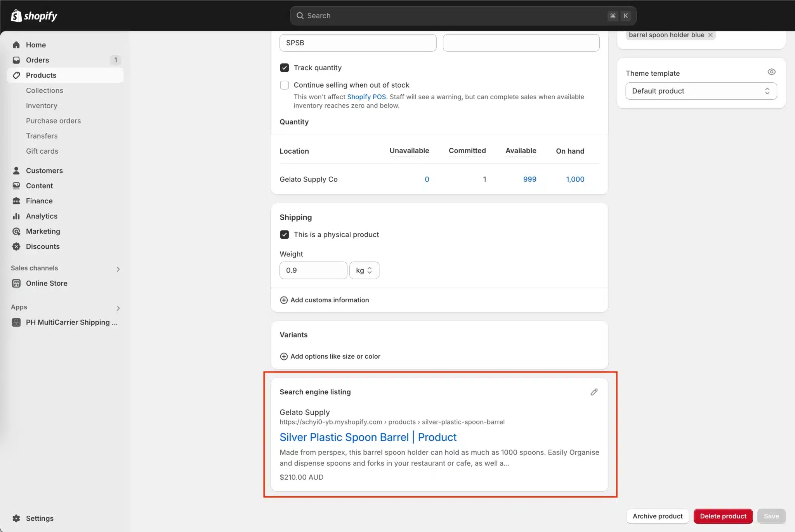Open the Discounts section
Viewport: 795px width, 532px height.
click(x=43, y=246)
